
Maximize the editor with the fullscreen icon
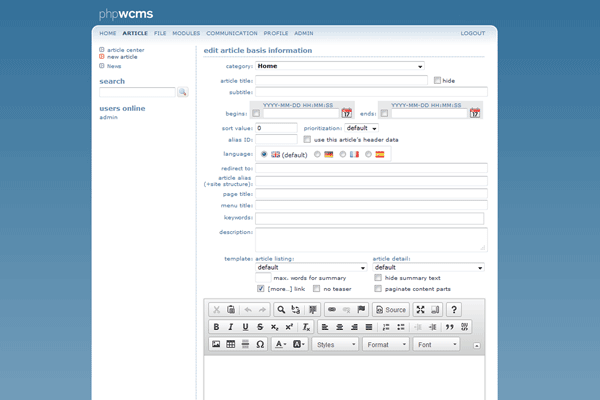(x=419, y=310)
